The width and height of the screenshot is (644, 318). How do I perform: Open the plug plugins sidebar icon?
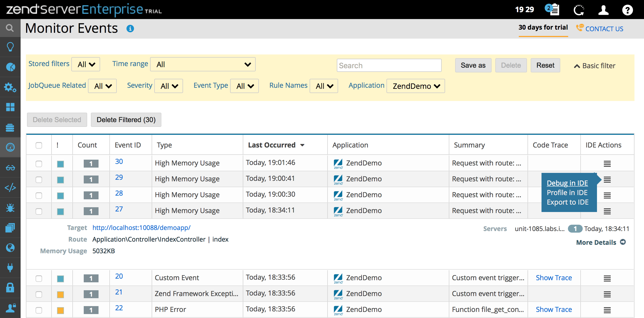coord(10,268)
